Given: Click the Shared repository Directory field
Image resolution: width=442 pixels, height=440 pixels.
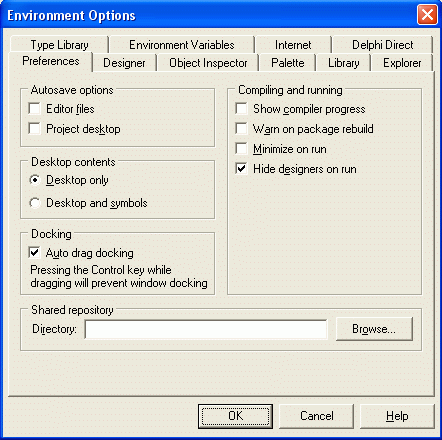Looking at the screenshot, I should click(206, 329).
